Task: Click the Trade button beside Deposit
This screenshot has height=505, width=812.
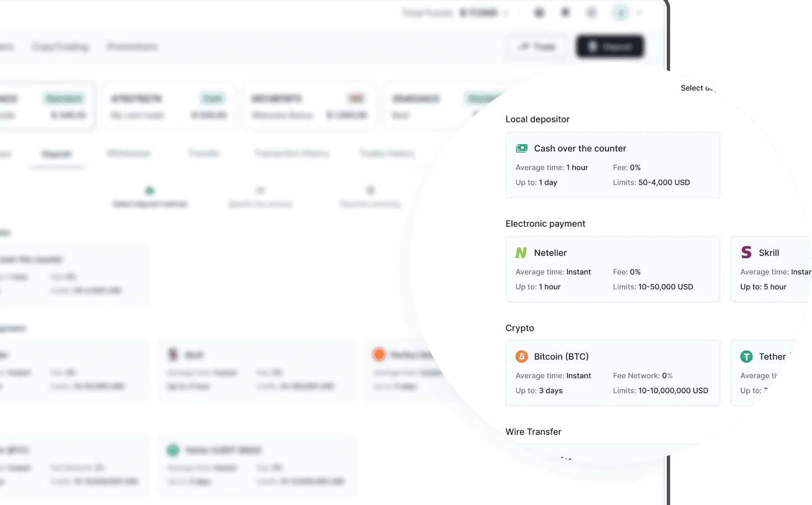Action: pyautogui.click(x=538, y=47)
